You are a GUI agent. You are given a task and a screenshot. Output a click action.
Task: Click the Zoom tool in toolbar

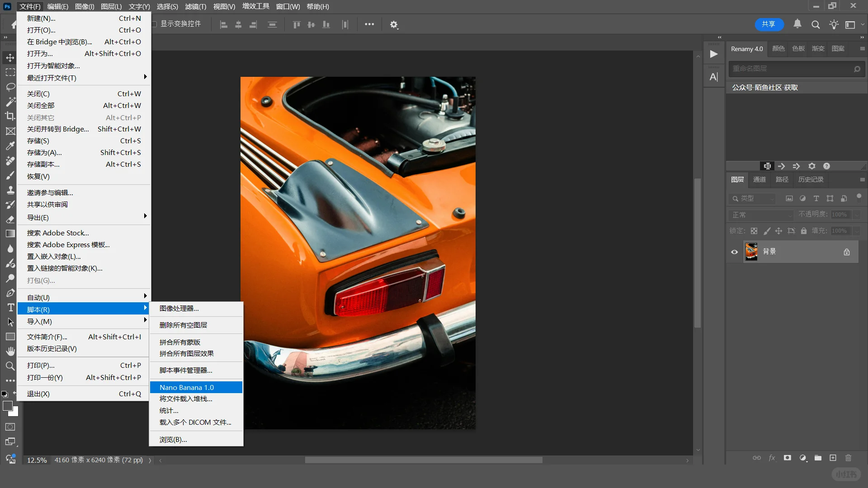10,366
